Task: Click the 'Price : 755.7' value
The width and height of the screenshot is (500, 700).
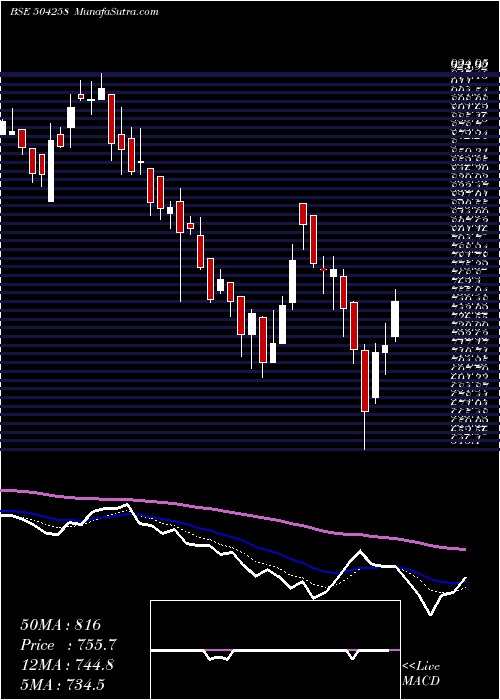Action: (69, 645)
